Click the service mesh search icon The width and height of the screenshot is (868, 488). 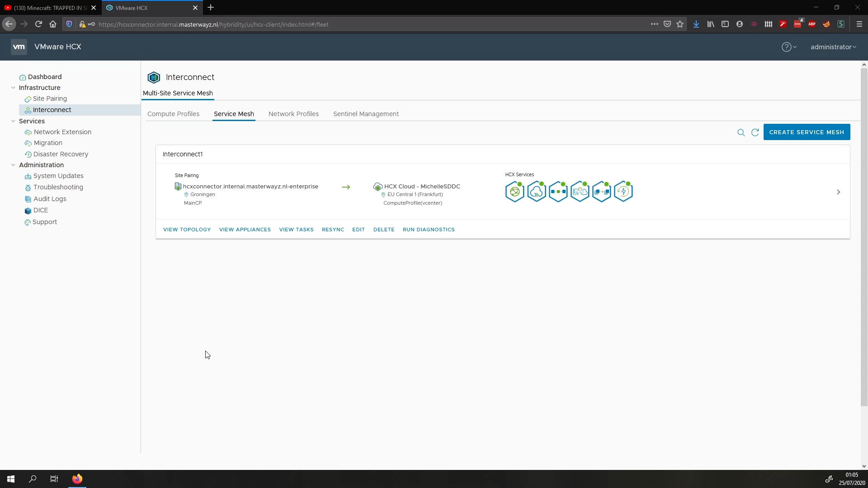click(741, 132)
